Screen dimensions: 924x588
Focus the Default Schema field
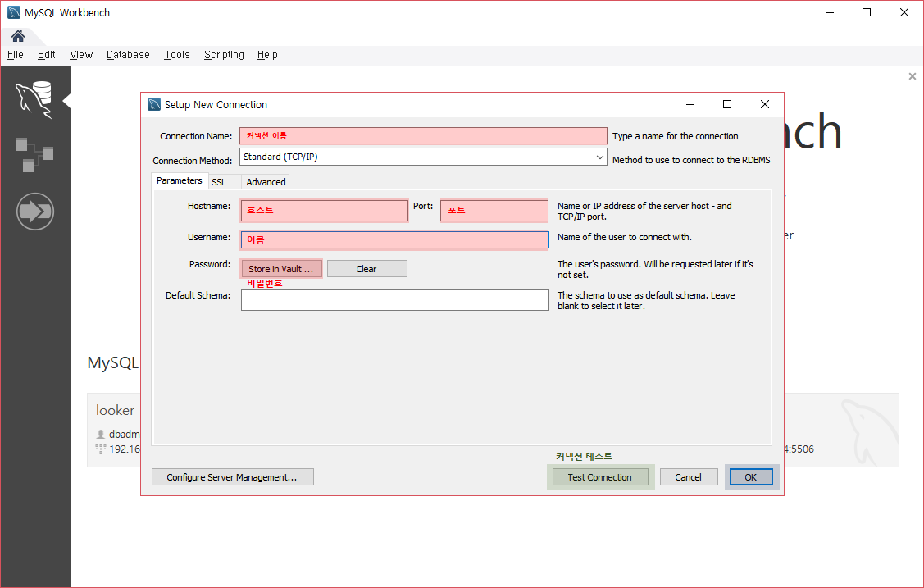pyautogui.click(x=395, y=300)
